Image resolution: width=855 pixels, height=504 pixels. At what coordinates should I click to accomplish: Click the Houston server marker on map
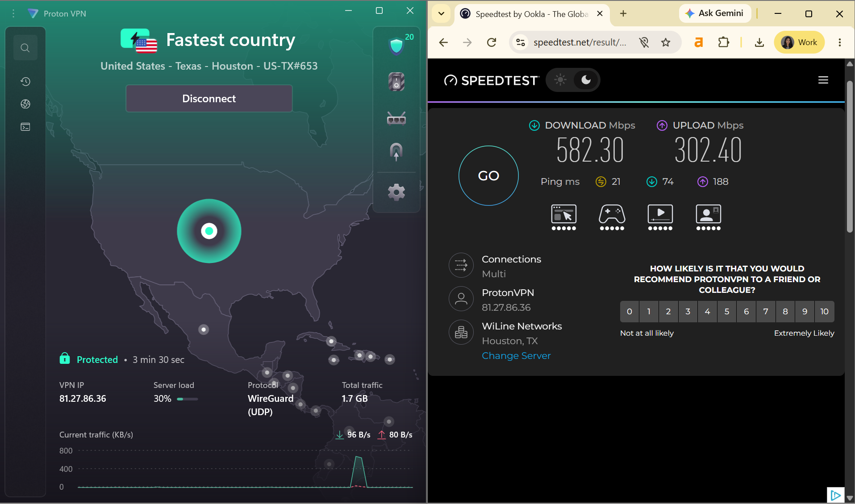pos(209,231)
